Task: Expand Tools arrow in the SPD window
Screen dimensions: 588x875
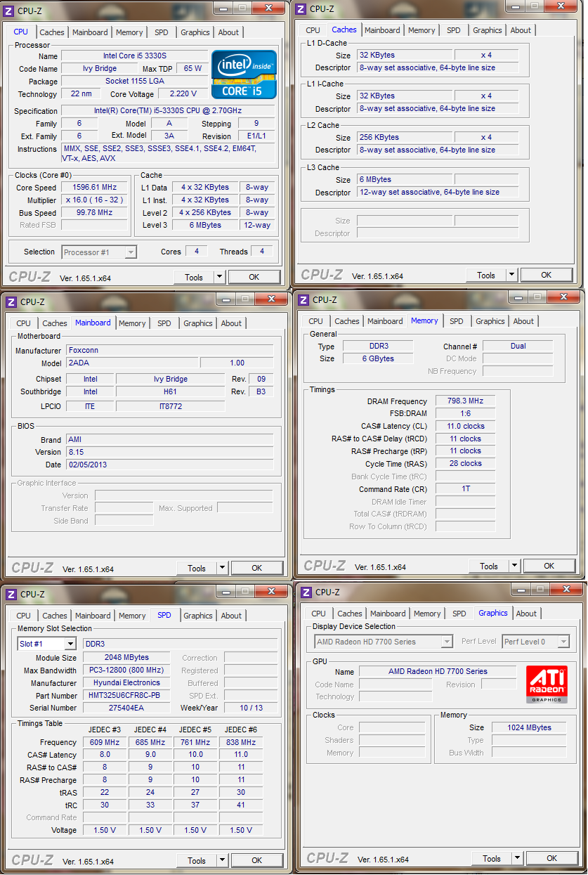Action: 222,861
